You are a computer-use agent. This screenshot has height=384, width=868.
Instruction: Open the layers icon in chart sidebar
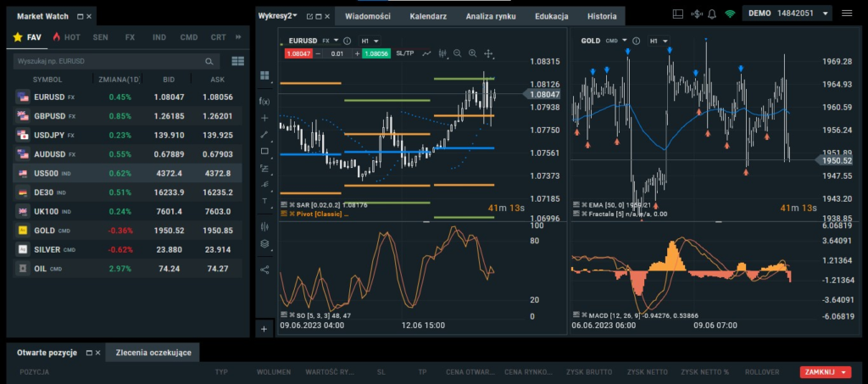coord(264,244)
